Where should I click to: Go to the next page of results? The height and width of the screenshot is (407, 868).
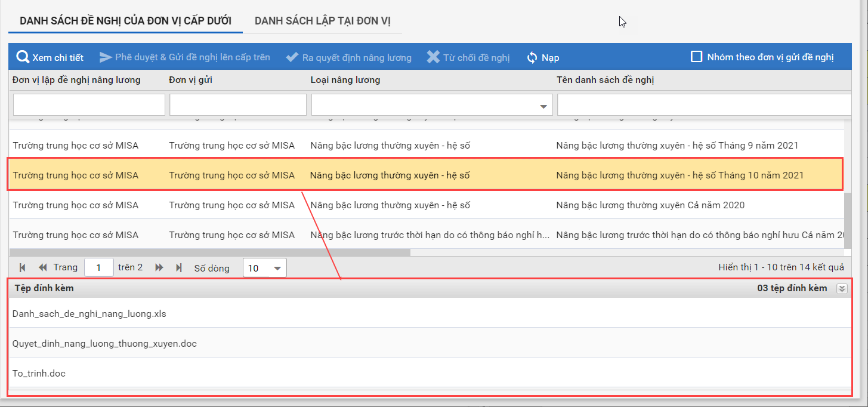point(159,268)
